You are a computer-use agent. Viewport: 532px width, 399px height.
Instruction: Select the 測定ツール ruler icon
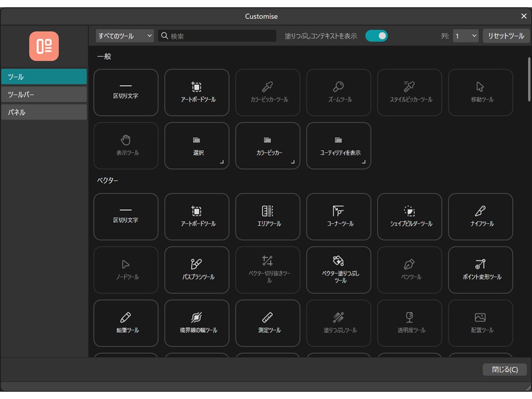pyautogui.click(x=268, y=317)
